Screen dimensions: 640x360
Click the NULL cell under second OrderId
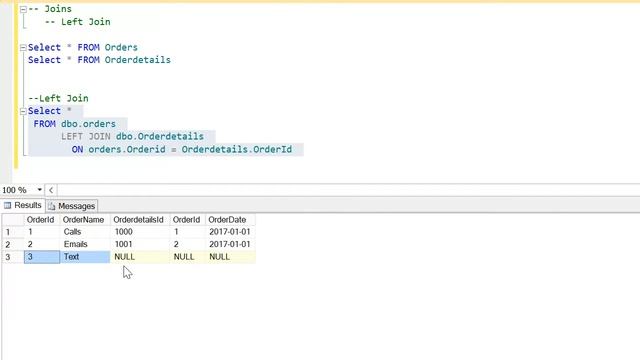pos(188,257)
